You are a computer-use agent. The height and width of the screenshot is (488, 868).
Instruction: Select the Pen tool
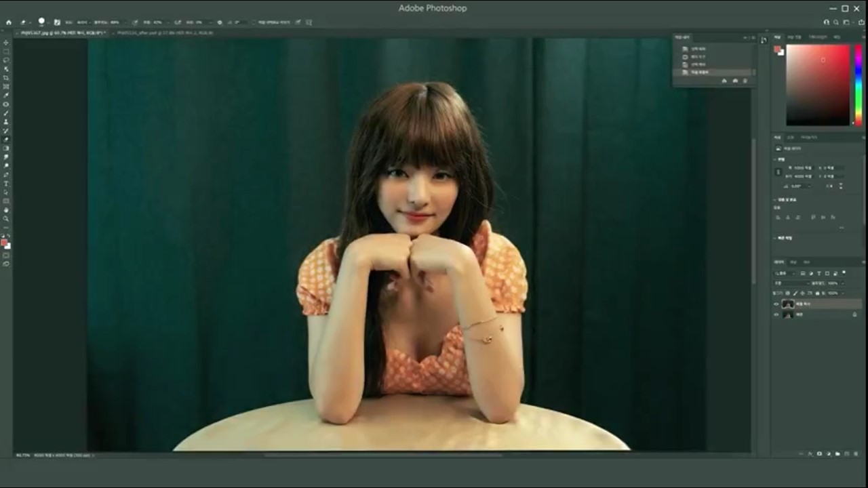[6, 174]
